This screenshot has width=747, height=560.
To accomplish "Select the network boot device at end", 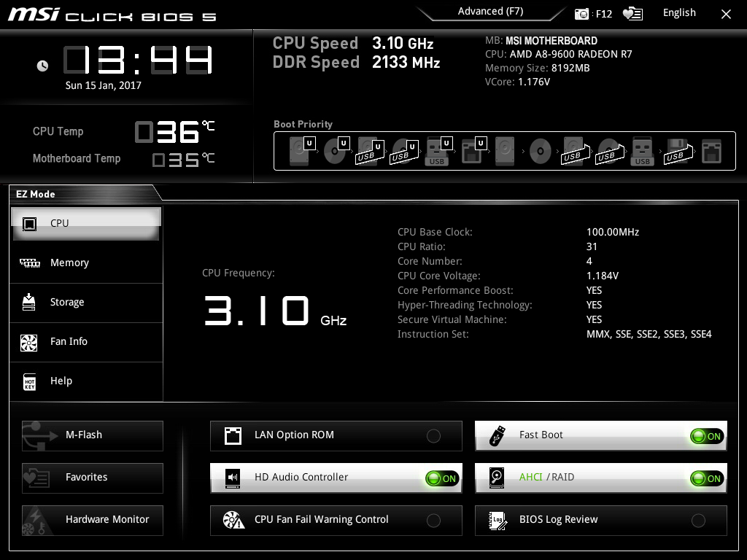I will [x=711, y=152].
